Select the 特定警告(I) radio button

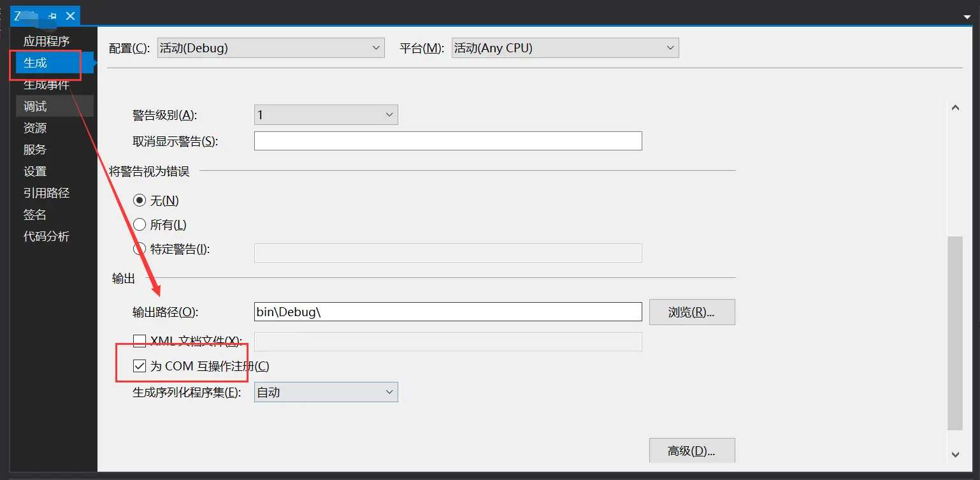point(140,249)
